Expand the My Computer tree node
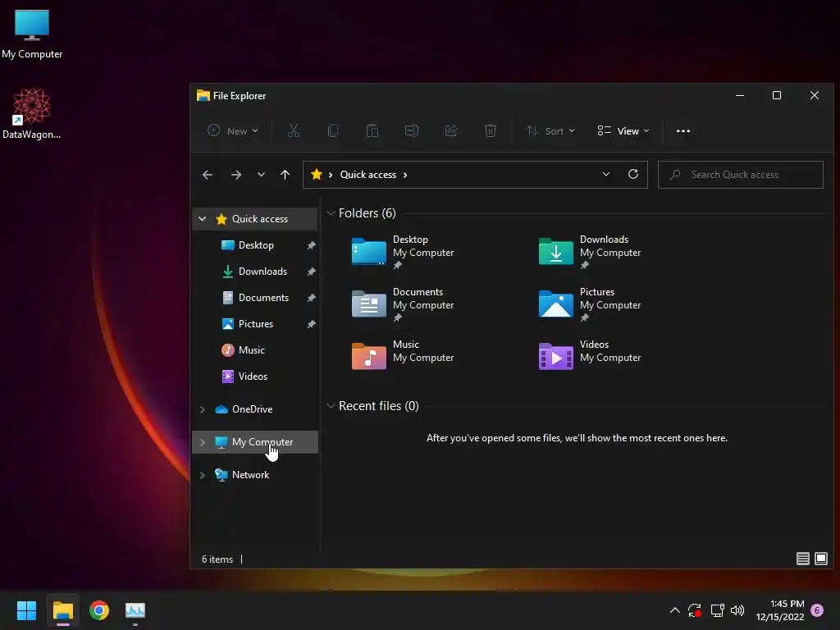 coord(202,442)
